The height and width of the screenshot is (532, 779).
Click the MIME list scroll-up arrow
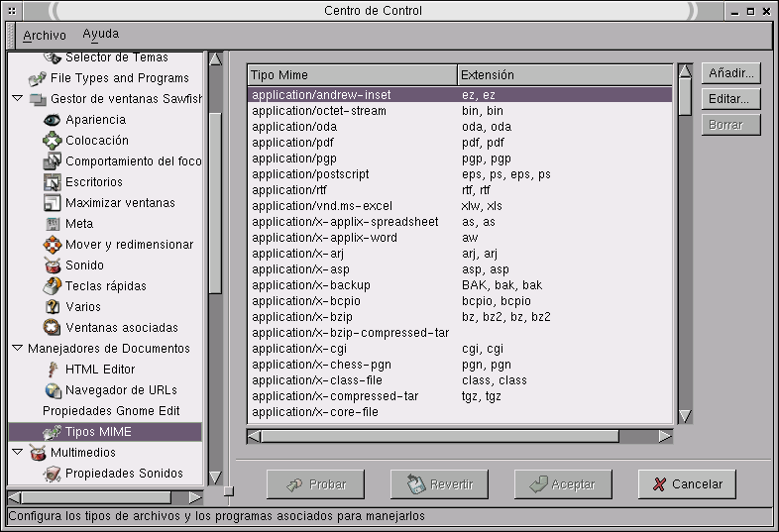click(685, 71)
